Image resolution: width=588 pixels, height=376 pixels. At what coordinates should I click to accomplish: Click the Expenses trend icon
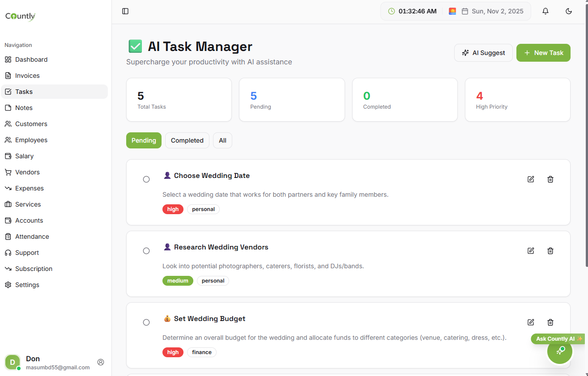(x=8, y=188)
